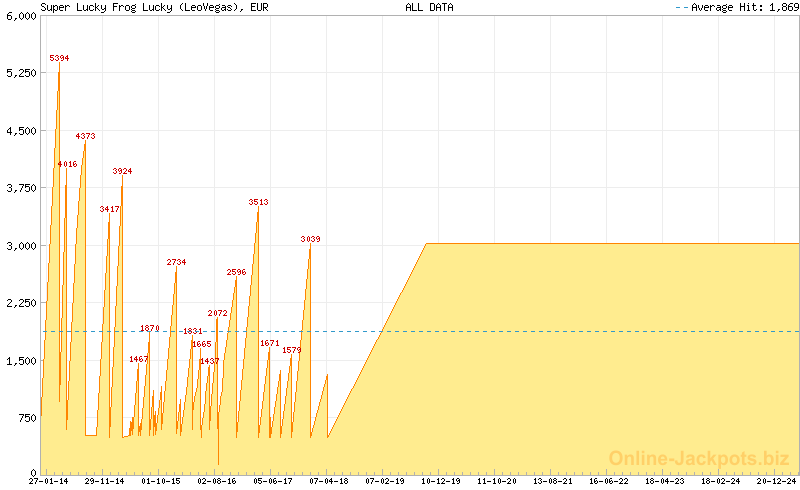Click the 750 y-axis label
The image size is (800, 490).
[x=28, y=418]
